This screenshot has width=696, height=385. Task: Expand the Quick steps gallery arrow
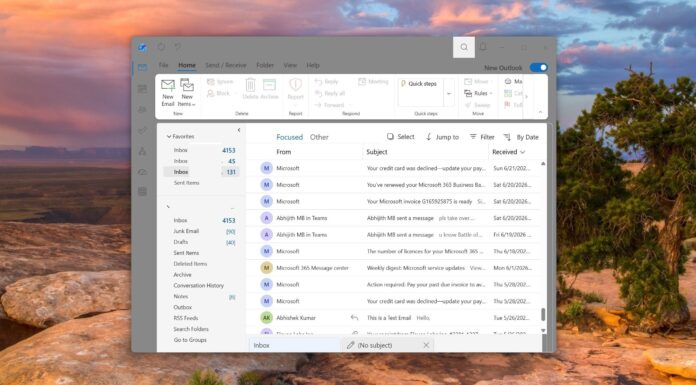pyautogui.click(x=449, y=94)
